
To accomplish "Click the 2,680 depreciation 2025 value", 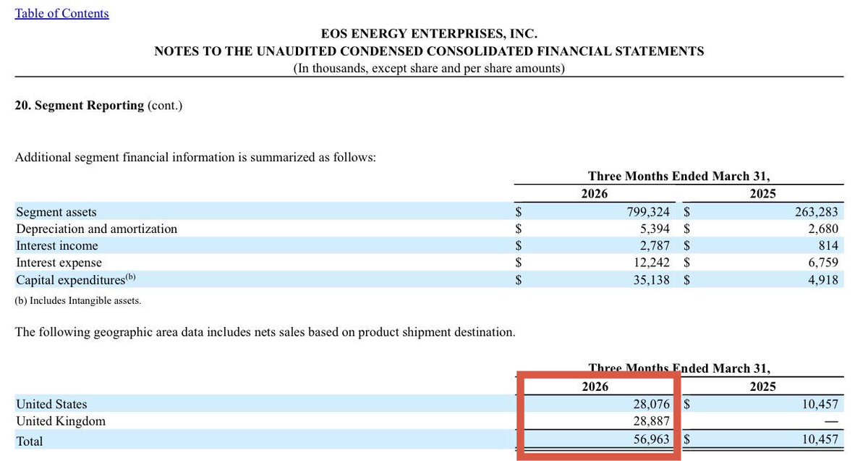I will (x=823, y=229).
